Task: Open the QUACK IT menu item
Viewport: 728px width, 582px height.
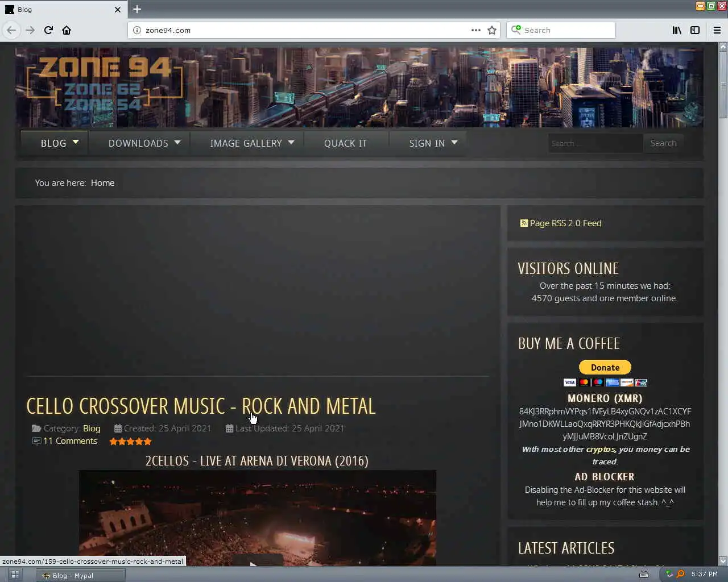Action: (345, 143)
